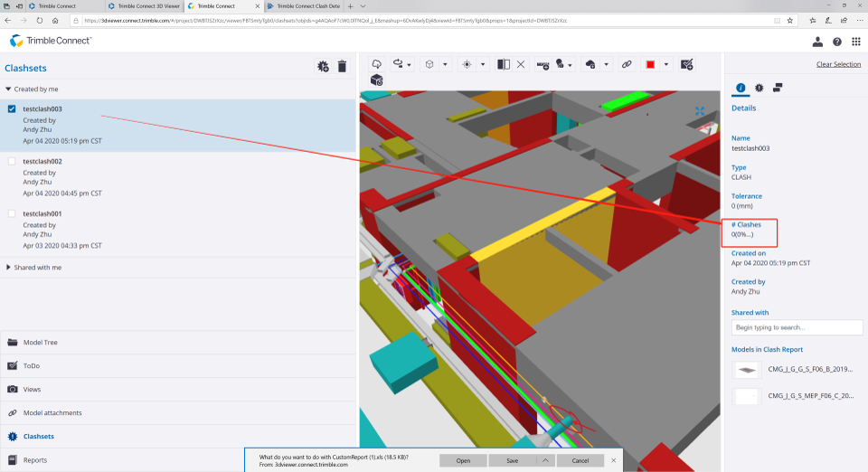Click Open in the download prompt

463,460
